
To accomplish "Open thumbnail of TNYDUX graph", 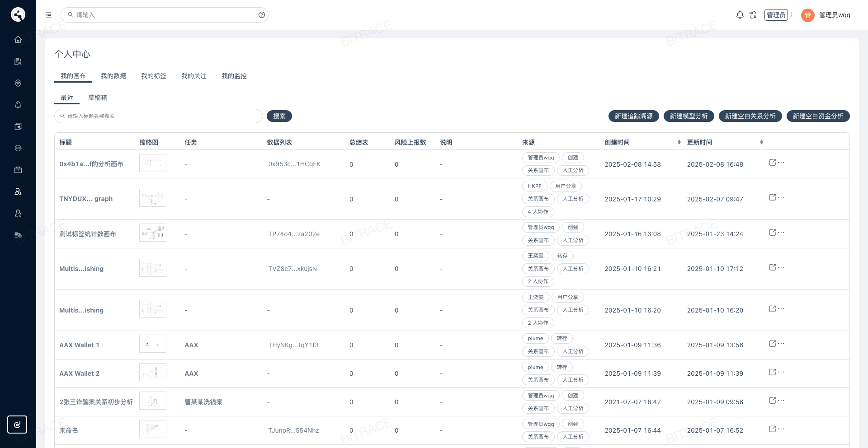I will (x=153, y=198).
